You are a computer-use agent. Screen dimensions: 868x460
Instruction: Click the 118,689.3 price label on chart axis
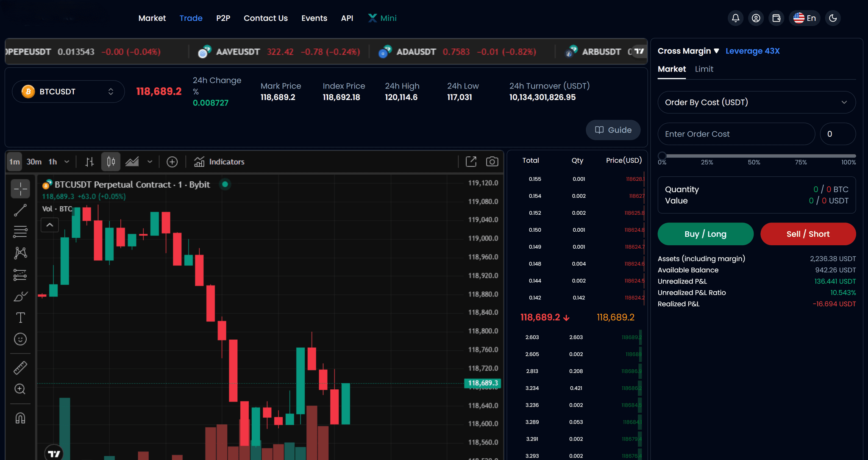point(483,383)
